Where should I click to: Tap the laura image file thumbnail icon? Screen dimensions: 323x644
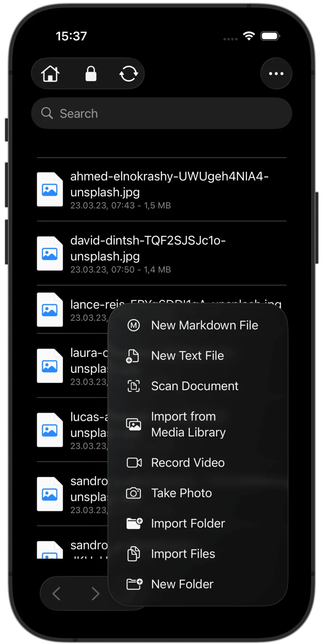tap(50, 366)
